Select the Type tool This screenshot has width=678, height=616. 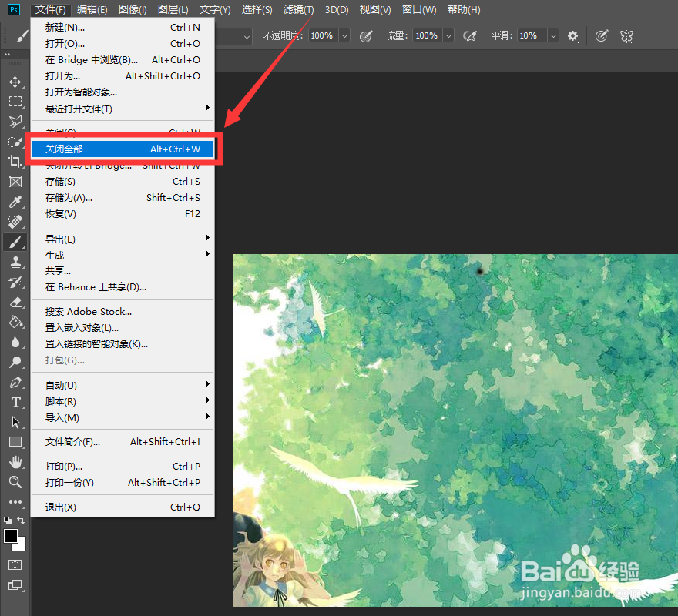tap(15, 402)
